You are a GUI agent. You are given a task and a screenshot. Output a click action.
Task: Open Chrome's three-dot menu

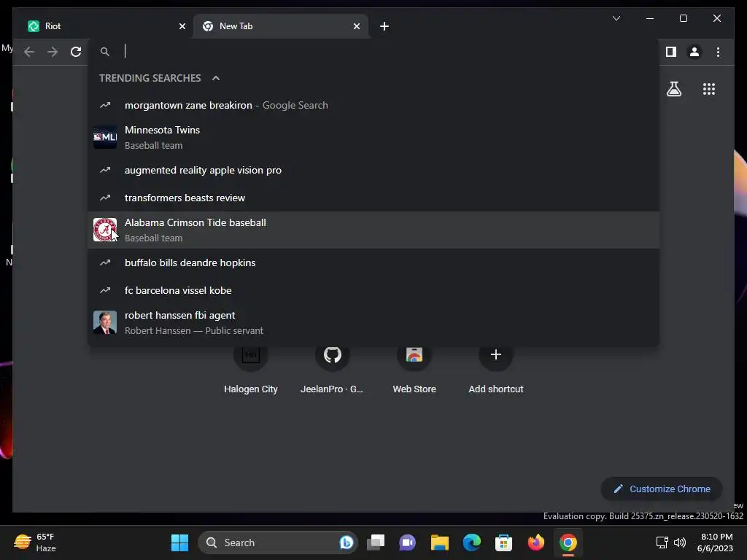(718, 52)
